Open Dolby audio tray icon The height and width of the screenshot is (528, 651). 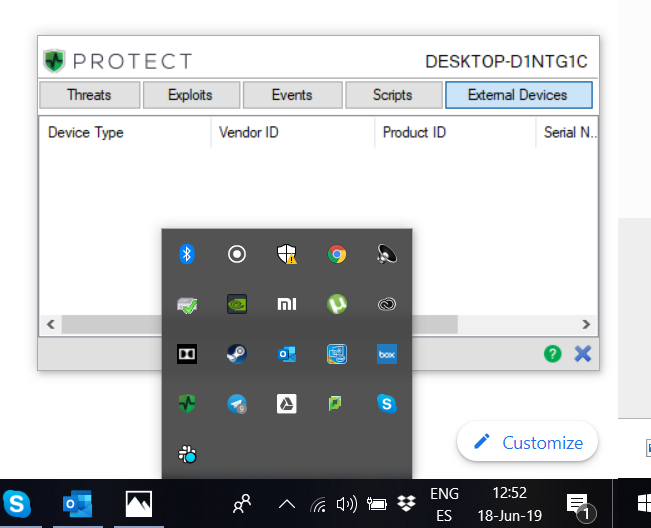pos(187,354)
